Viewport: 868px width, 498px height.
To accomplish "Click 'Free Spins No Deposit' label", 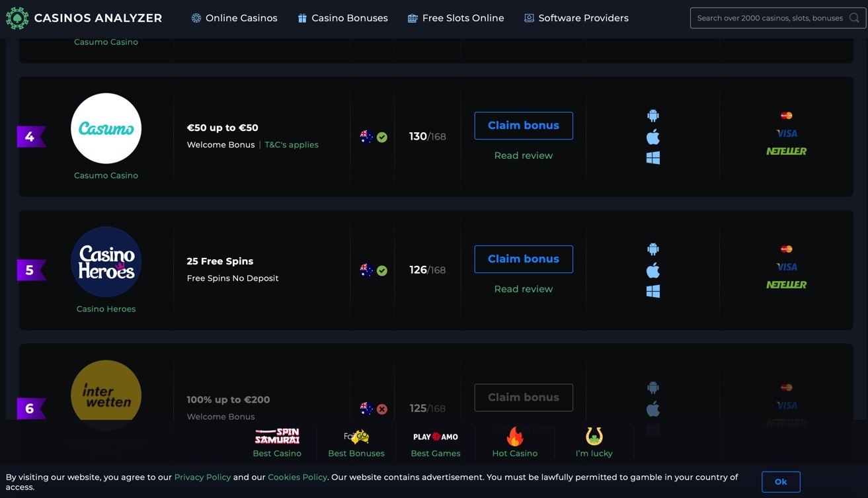I will [x=233, y=278].
